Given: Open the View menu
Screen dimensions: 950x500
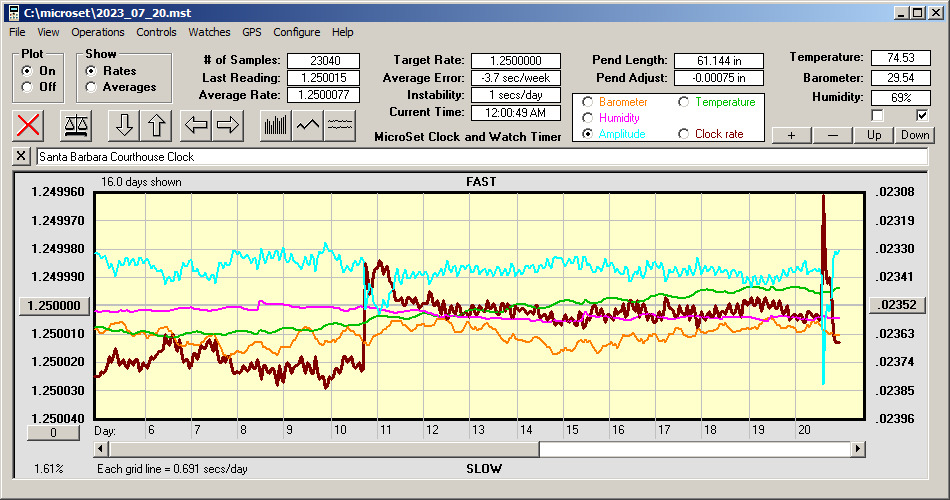Looking at the screenshot, I should (x=48, y=32).
